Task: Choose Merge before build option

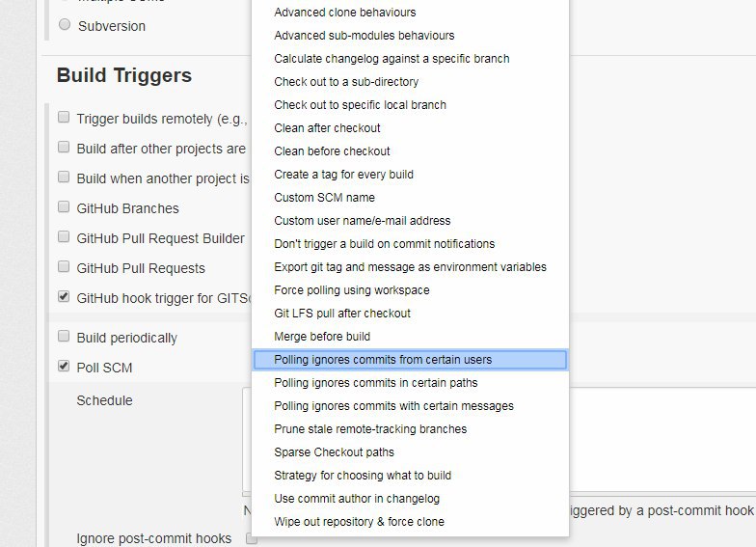Action: pos(322,337)
